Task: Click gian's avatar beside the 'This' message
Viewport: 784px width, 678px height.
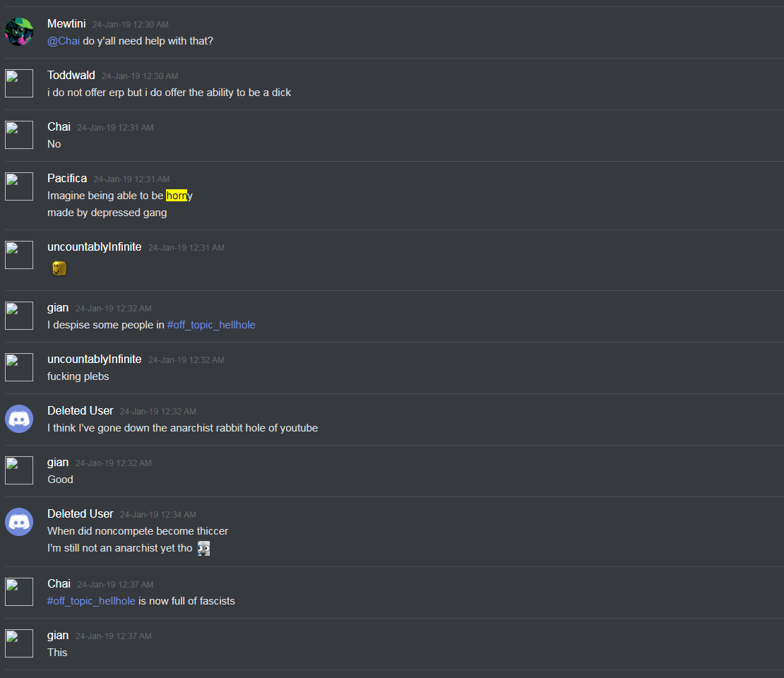Action: click(x=19, y=643)
